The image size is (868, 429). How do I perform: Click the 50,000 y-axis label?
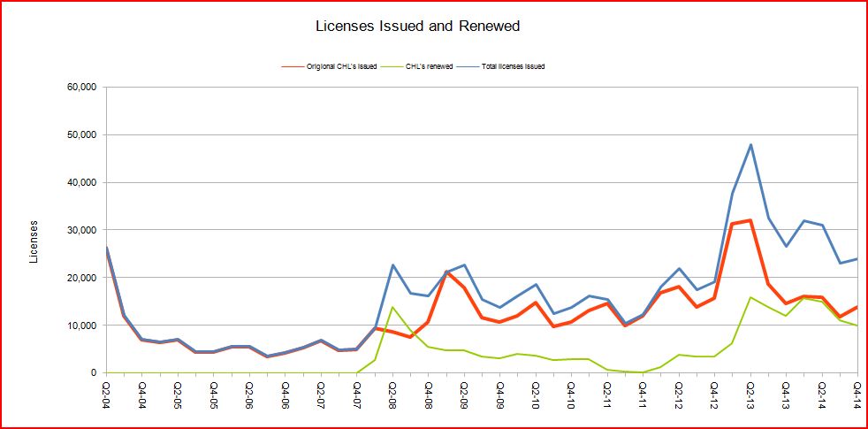tap(80, 135)
